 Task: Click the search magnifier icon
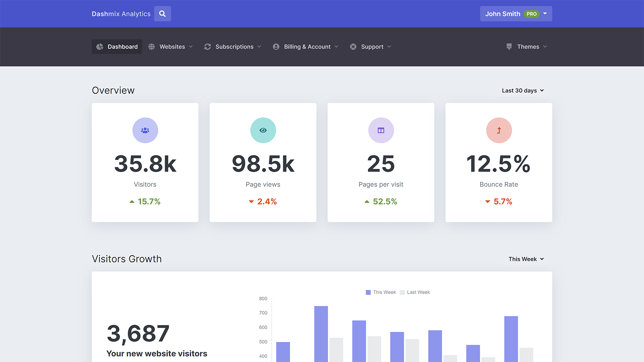[163, 14]
